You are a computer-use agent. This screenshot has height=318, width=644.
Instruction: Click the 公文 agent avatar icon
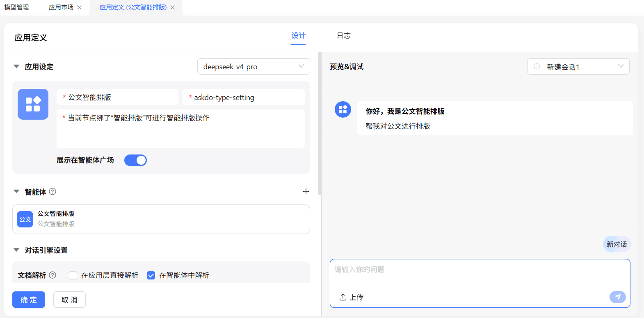[25, 219]
